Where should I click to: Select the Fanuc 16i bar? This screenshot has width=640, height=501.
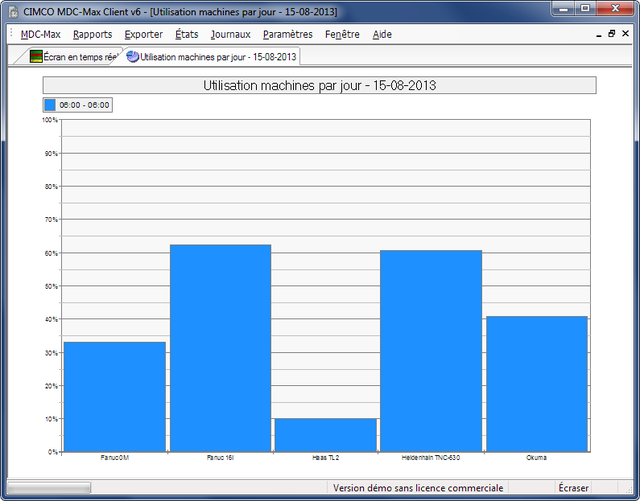click(220, 348)
